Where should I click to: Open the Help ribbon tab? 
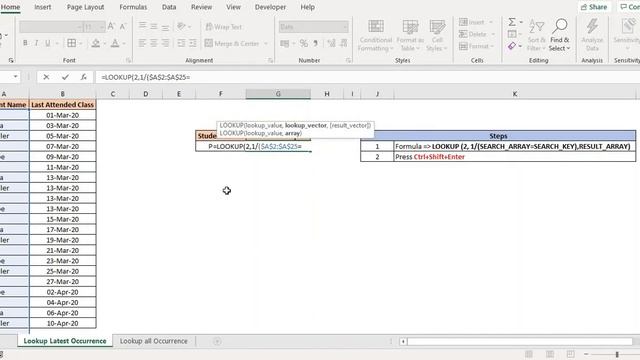tap(307, 7)
